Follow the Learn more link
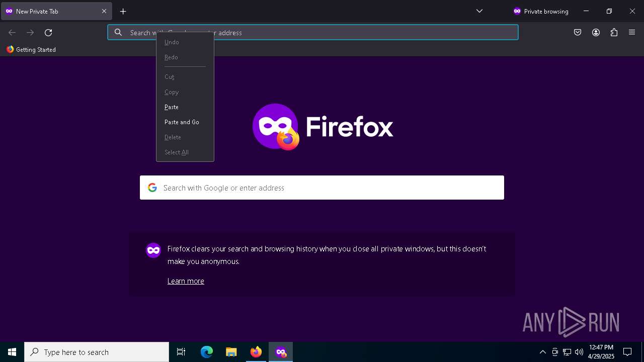 pos(186,281)
